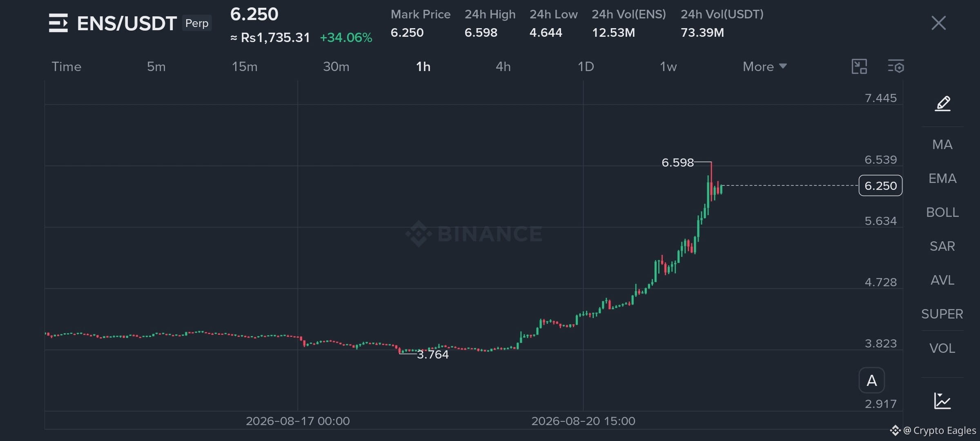Click the 24h High value 6.598
Viewport: 980px width, 441px height.
pyautogui.click(x=481, y=32)
